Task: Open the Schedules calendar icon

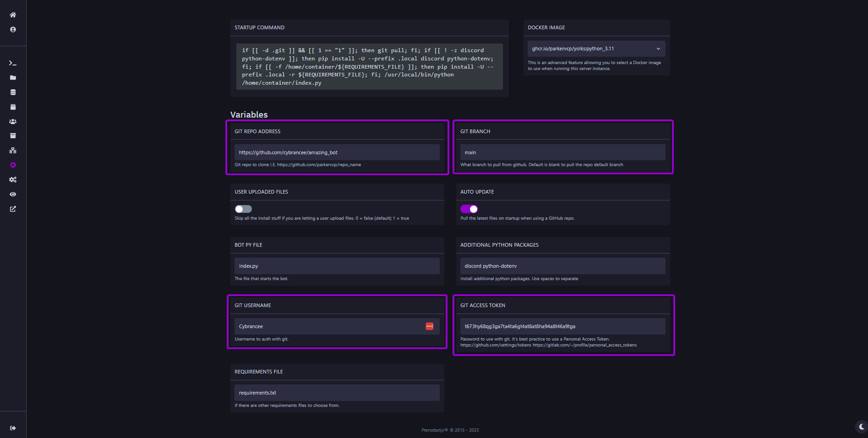Action: (x=13, y=107)
